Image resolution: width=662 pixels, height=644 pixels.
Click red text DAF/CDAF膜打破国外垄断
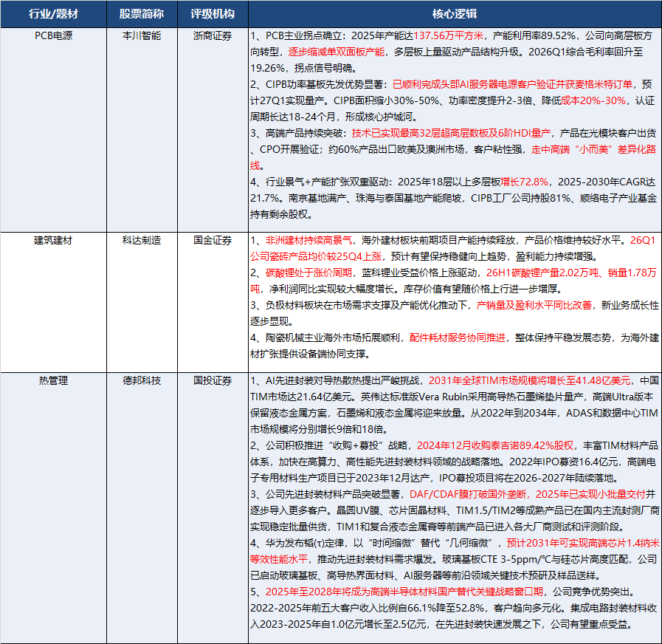point(468,494)
